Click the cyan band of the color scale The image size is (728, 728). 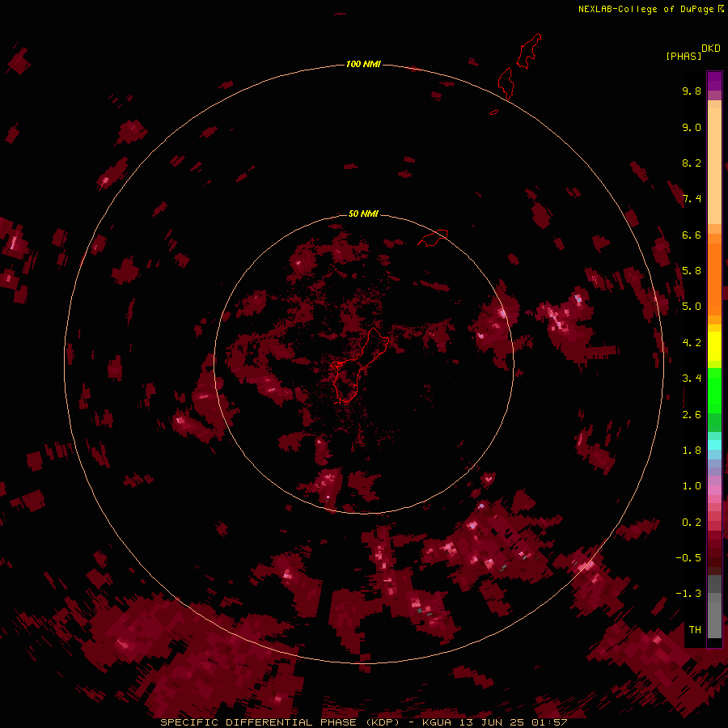714,444
